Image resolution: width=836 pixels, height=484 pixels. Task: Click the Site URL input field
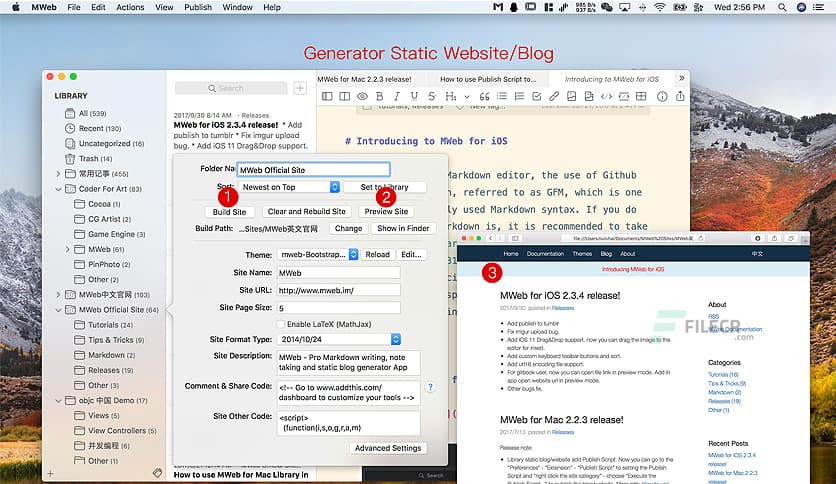[x=339, y=291]
